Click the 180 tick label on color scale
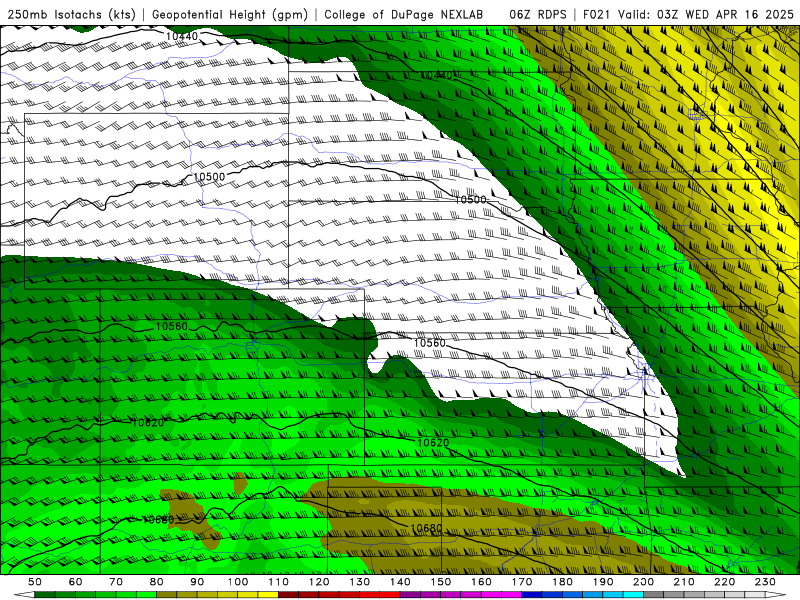The height and width of the screenshot is (600, 800). pyautogui.click(x=562, y=582)
